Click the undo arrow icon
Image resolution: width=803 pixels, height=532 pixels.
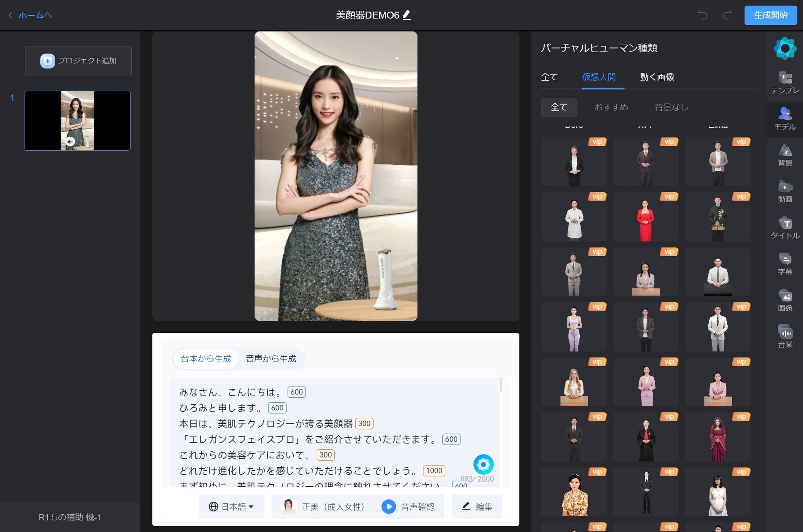click(x=703, y=15)
